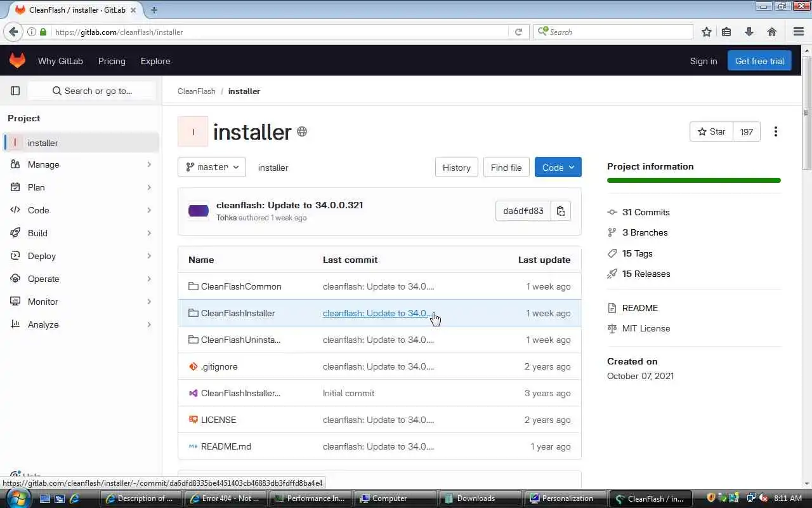Open a new browser tab
812x508 pixels.
154,10
